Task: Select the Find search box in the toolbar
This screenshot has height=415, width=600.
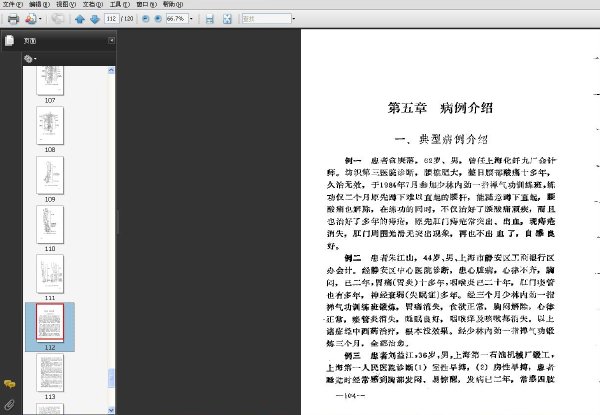Action: pyautogui.click(x=266, y=18)
